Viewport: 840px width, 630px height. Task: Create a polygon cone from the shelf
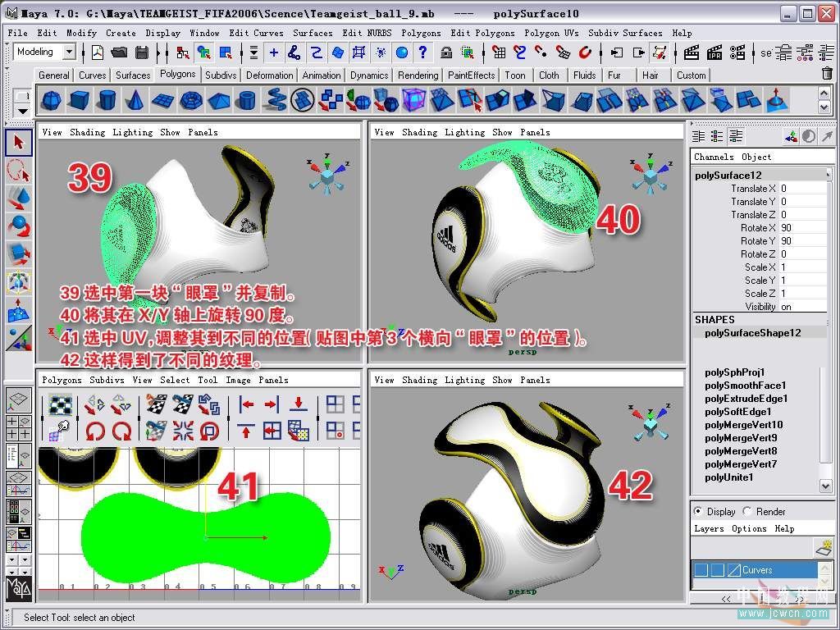point(135,100)
